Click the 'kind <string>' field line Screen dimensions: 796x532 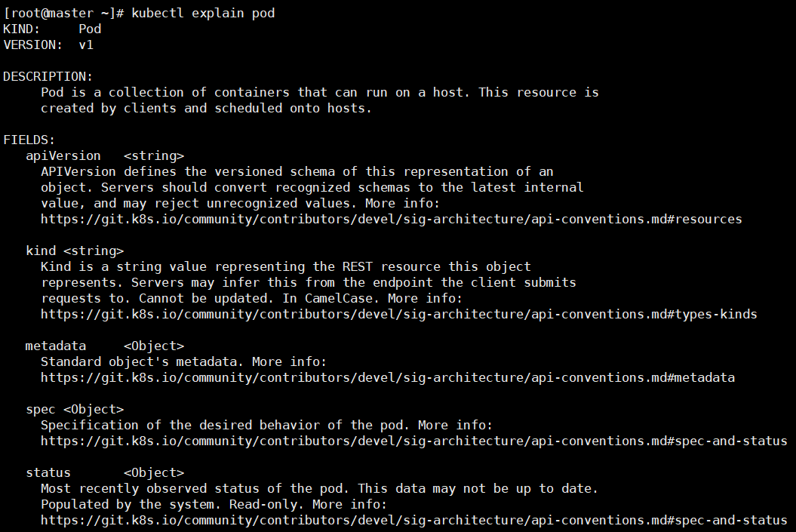tap(75, 251)
